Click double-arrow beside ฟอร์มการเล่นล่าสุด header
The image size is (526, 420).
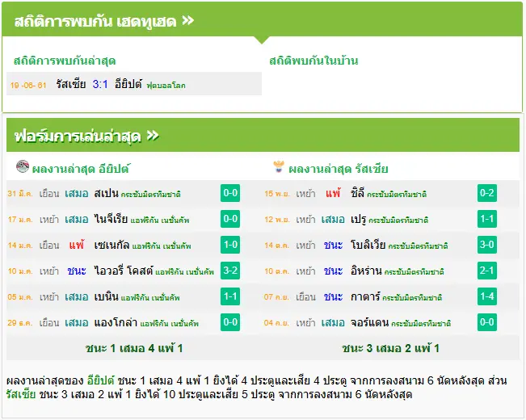(x=153, y=136)
